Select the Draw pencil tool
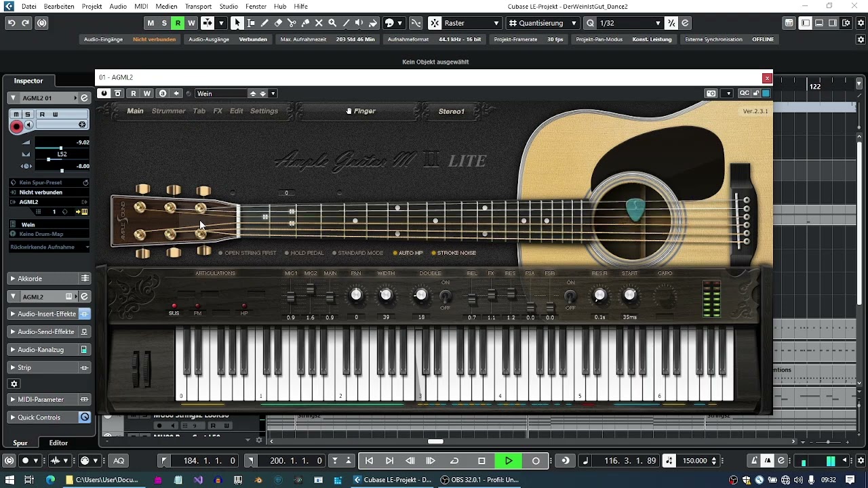 pos(264,23)
